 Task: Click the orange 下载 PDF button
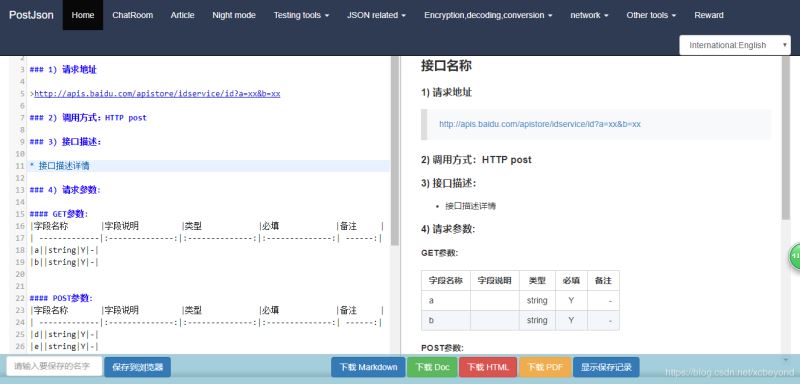545,367
